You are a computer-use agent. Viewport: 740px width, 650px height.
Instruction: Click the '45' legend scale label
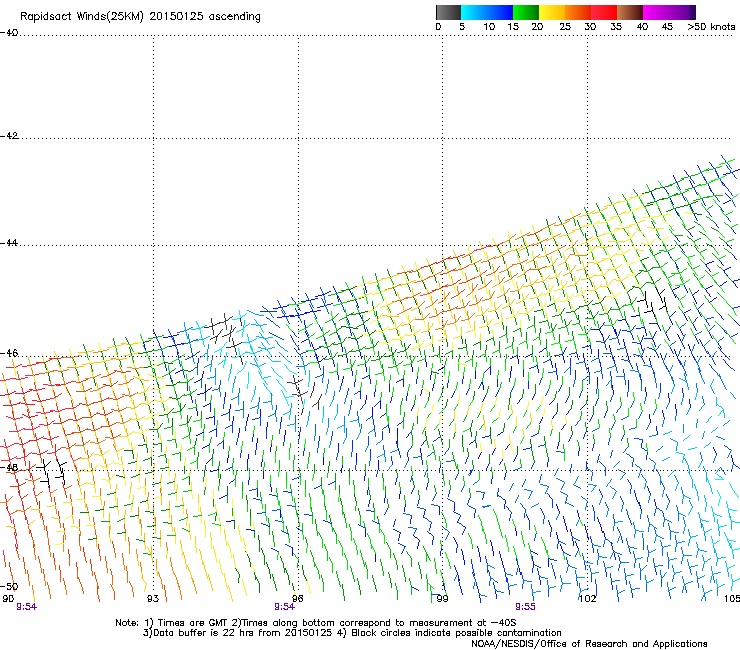point(667,27)
